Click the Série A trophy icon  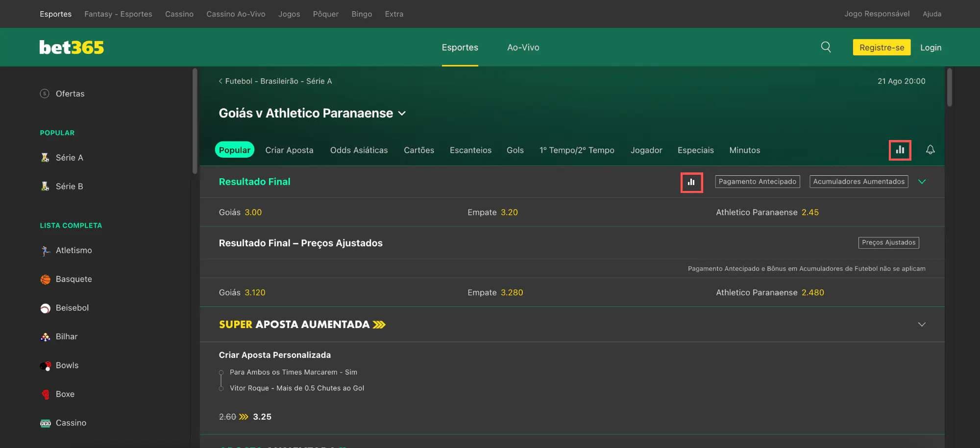pos(45,158)
